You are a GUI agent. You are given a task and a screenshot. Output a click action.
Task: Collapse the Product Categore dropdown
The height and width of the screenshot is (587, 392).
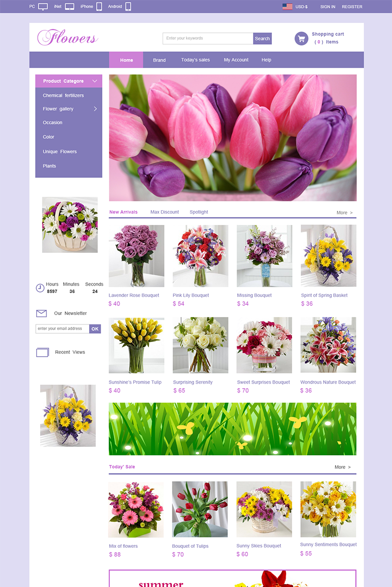95,81
